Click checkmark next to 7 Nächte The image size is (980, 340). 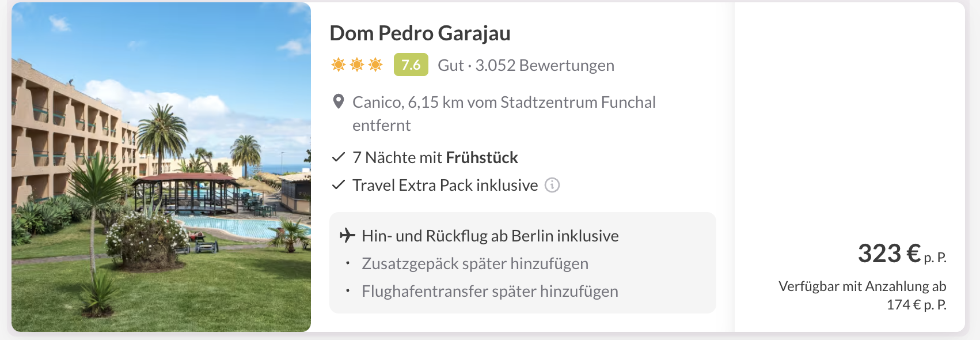pos(339,157)
